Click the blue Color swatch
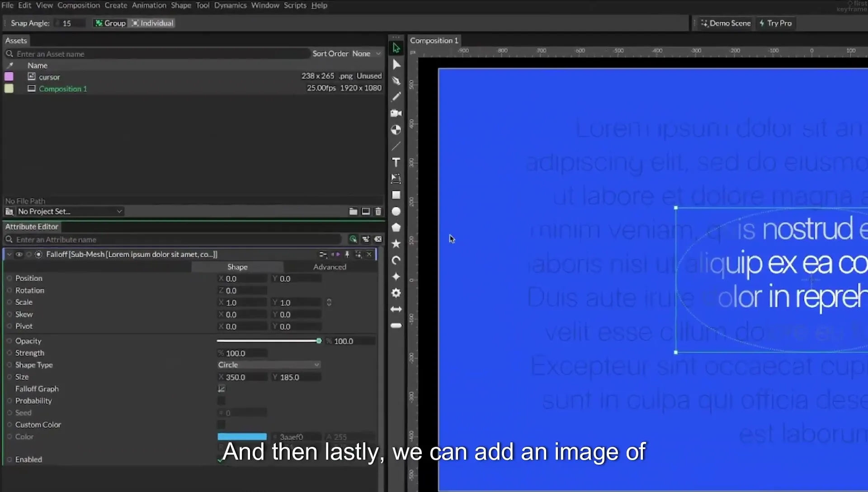 242,437
